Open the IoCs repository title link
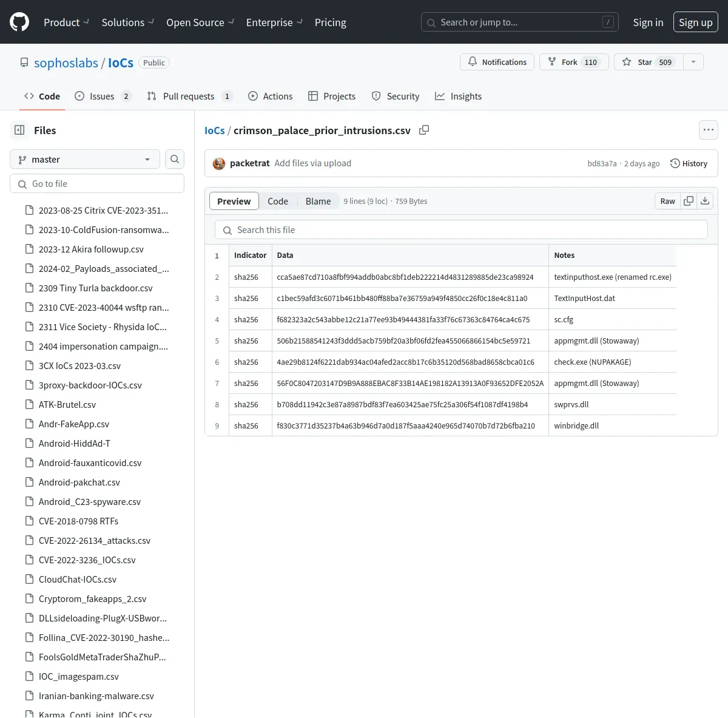Image resolution: width=728 pixels, height=718 pixels. point(121,63)
